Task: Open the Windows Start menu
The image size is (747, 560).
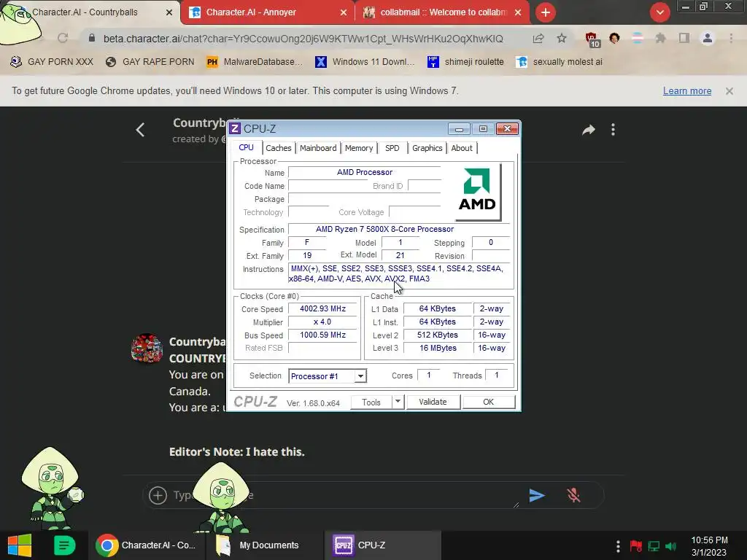Action: tap(20, 545)
